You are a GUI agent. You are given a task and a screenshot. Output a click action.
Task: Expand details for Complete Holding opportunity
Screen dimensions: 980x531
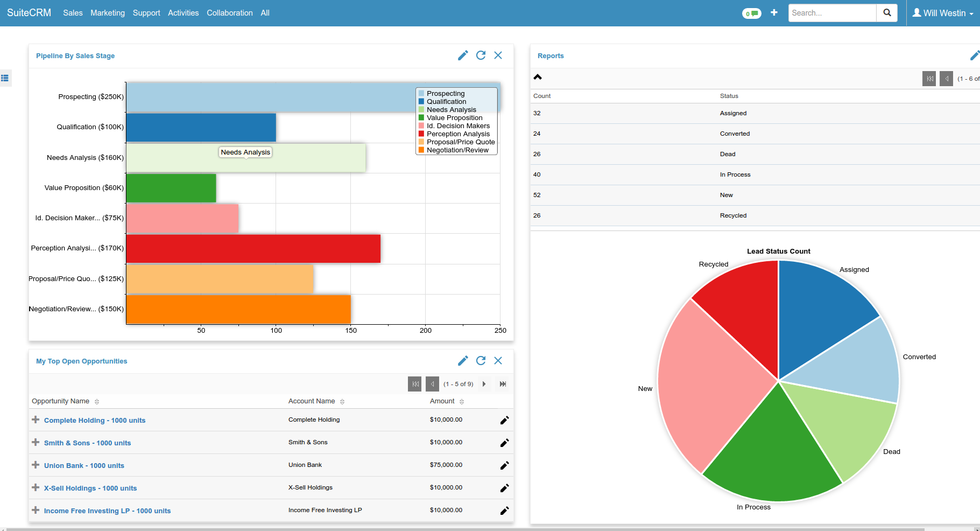[36, 420]
